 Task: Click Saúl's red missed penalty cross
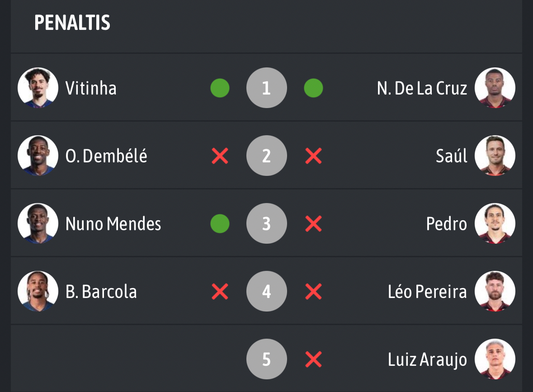(x=313, y=156)
